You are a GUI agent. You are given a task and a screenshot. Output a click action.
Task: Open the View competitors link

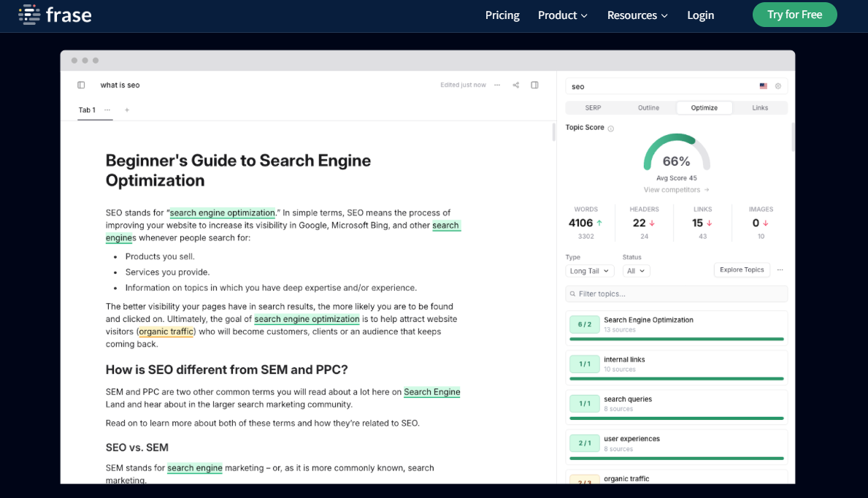[x=676, y=190]
